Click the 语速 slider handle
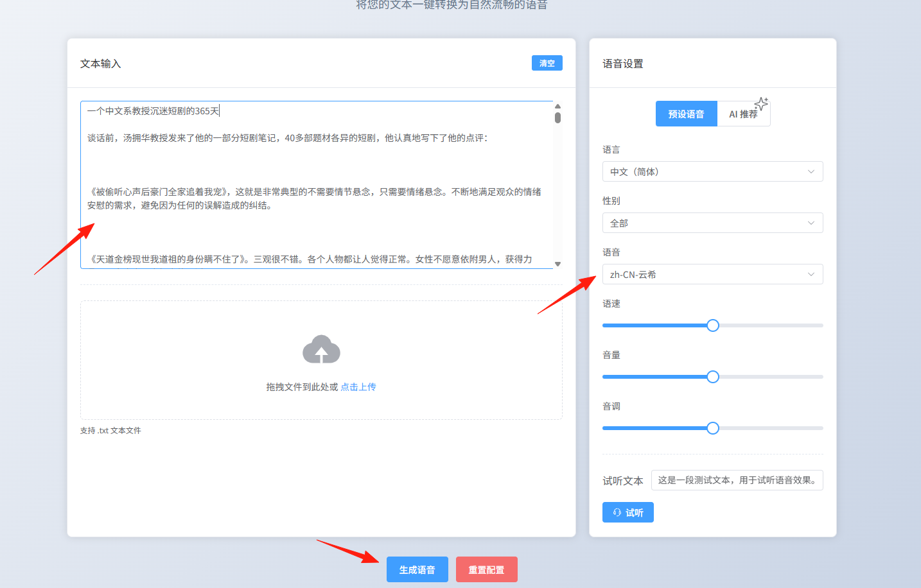This screenshot has width=921, height=588. click(713, 325)
